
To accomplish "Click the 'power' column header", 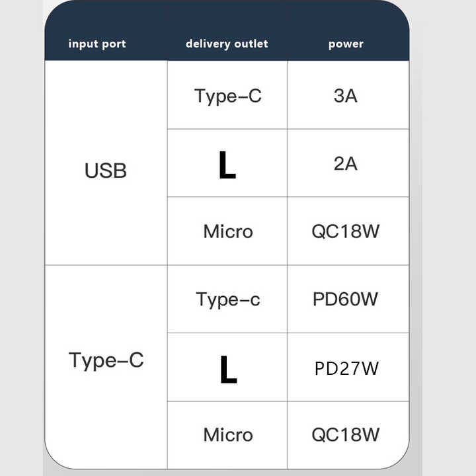I will tap(346, 44).
